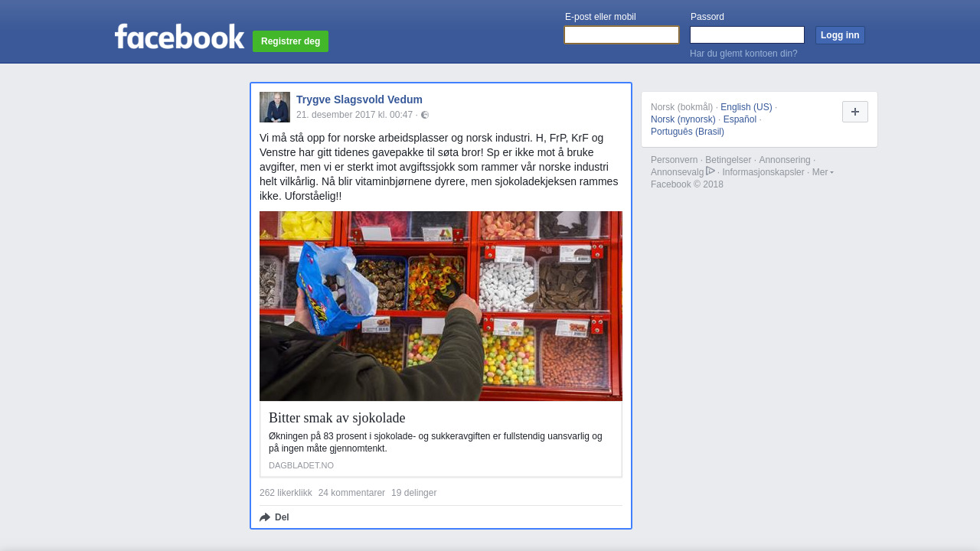Click the Registrer deg button

point(291,41)
